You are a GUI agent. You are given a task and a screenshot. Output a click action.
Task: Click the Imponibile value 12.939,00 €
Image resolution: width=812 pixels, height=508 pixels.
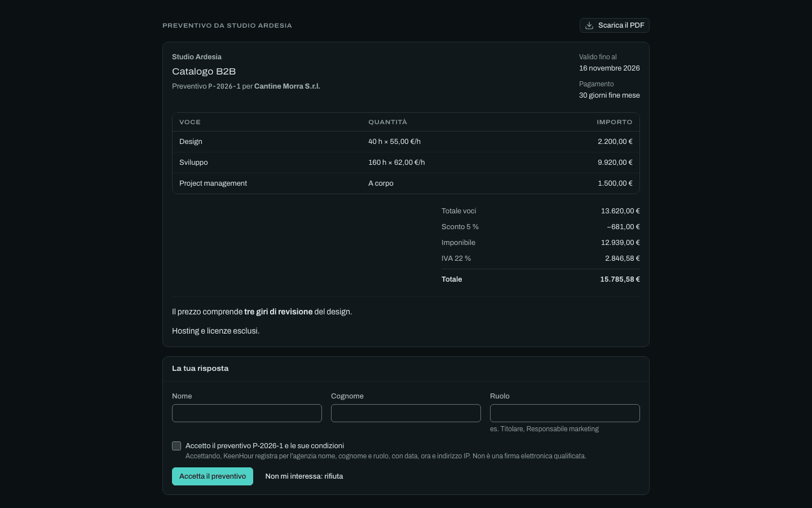click(620, 243)
